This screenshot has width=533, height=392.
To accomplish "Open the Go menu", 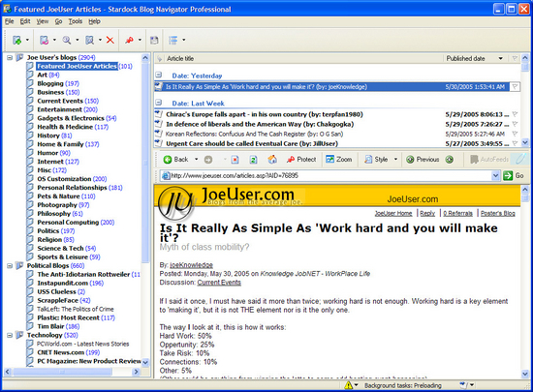I will tap(58, 21).
